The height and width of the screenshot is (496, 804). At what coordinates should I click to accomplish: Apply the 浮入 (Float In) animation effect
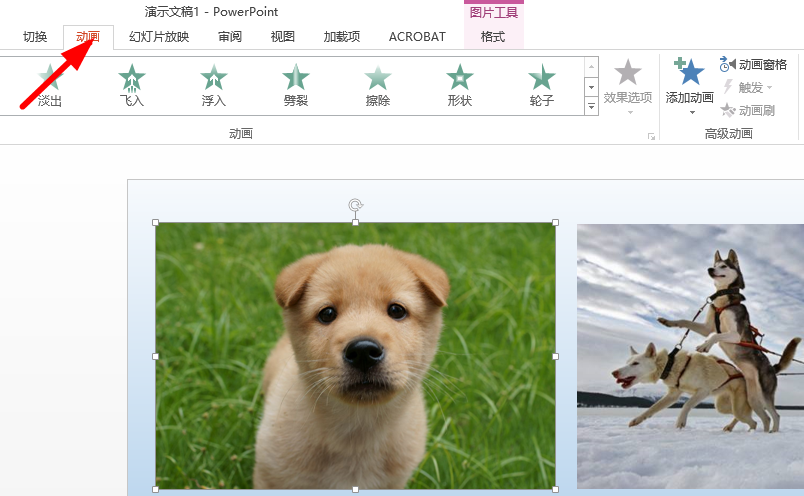(x=214, y=86)
